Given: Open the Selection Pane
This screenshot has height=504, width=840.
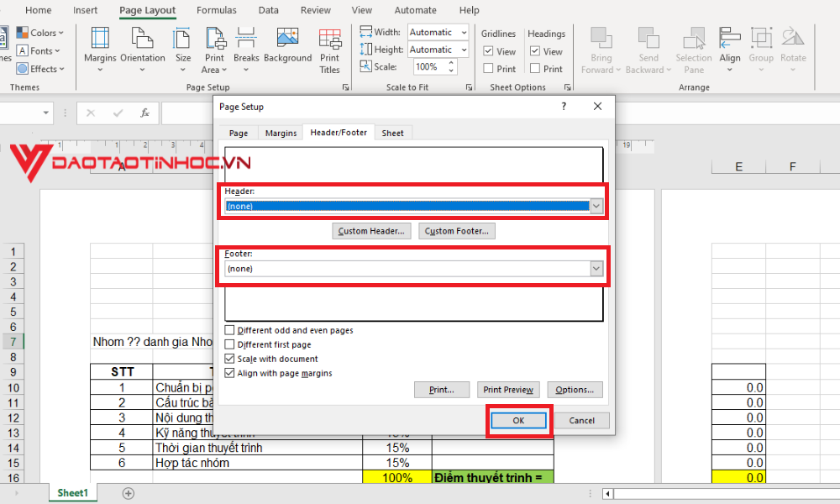Looking at the screenshot, I should tap(694, 50).
